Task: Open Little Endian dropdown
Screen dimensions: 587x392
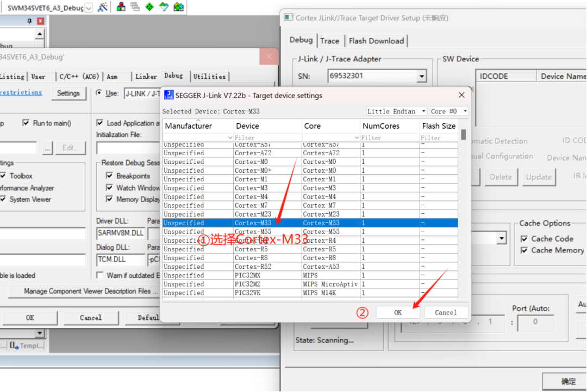Action: (x=396, y=111)
